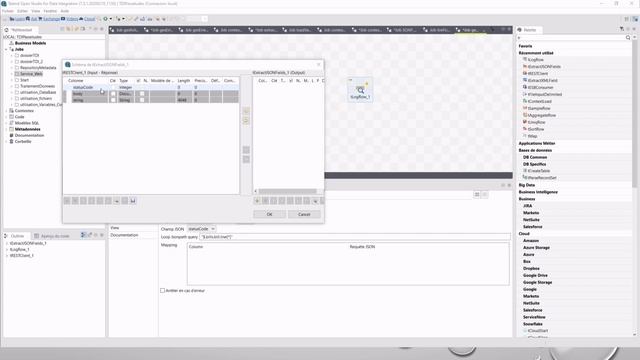
Task: Open the Ask link in toolbar
Action: (x=31, y=19)
